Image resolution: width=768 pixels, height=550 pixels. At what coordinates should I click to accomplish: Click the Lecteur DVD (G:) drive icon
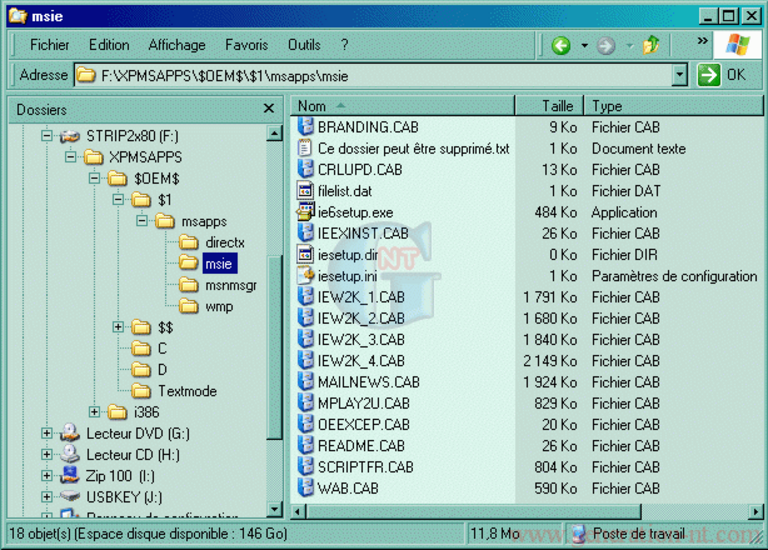[x=70, y=433]
